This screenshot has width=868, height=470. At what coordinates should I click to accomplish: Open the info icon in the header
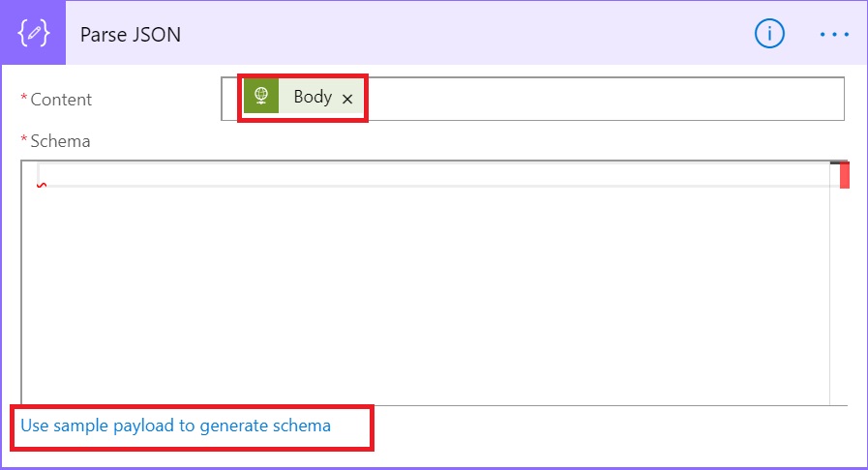pos(769,34)
